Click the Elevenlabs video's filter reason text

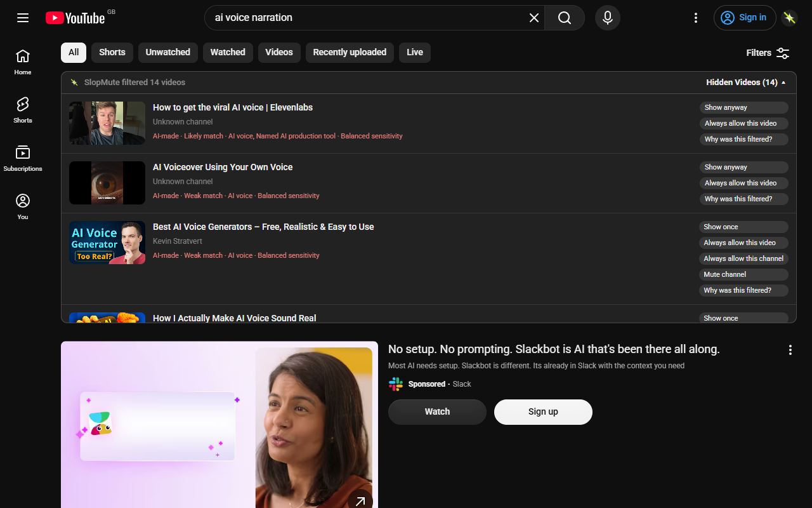pos(278,136)
